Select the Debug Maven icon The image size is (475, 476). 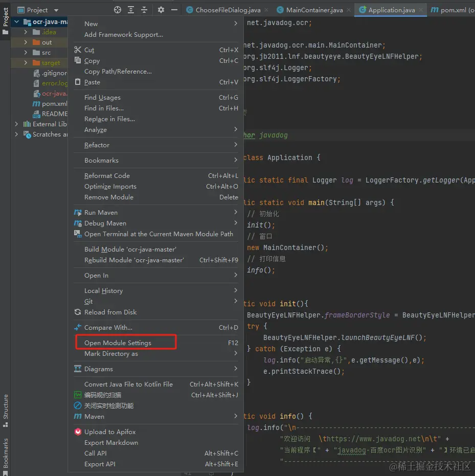pyautogui.click(x=77, y=223)
